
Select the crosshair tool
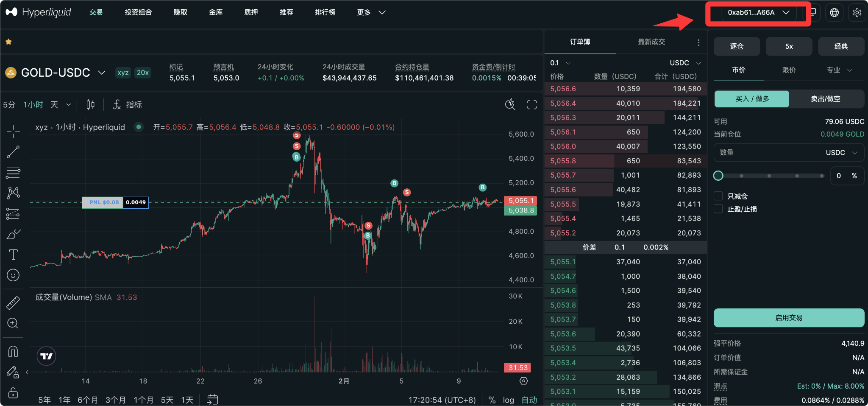(13, 132)
